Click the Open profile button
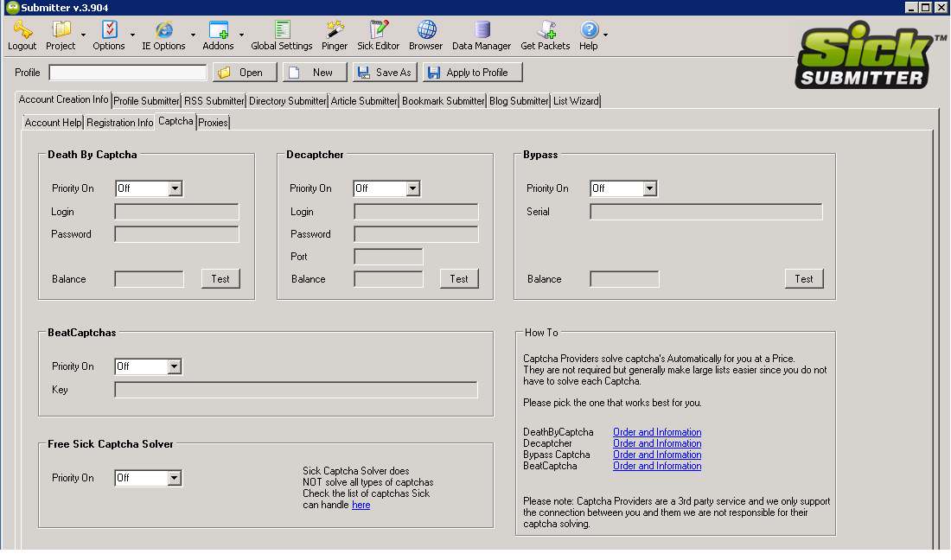The width and height of the screenshot is (951, 560). [x=245, y=72]
